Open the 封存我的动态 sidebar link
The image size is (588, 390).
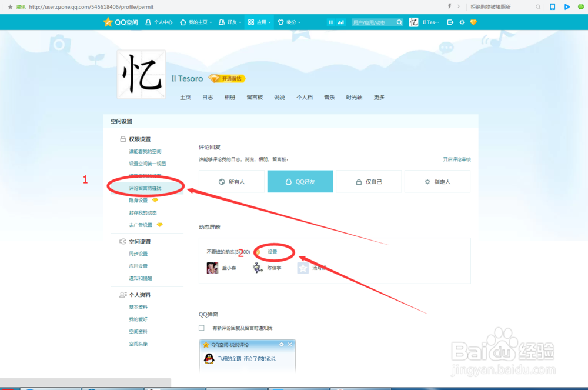[x=143, y=212]
